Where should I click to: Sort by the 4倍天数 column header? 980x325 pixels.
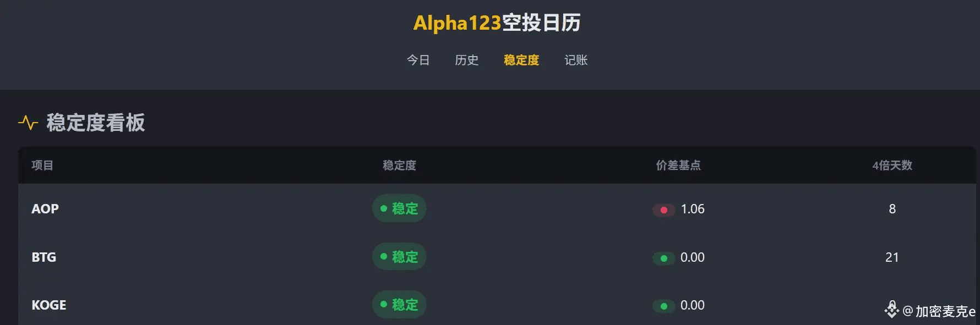[892, 166]
